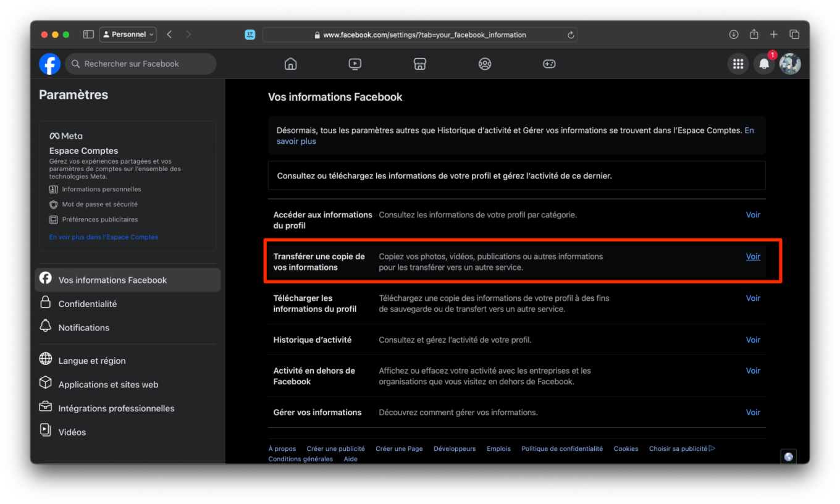Open a new tab with plus icon

coord(774,35)
